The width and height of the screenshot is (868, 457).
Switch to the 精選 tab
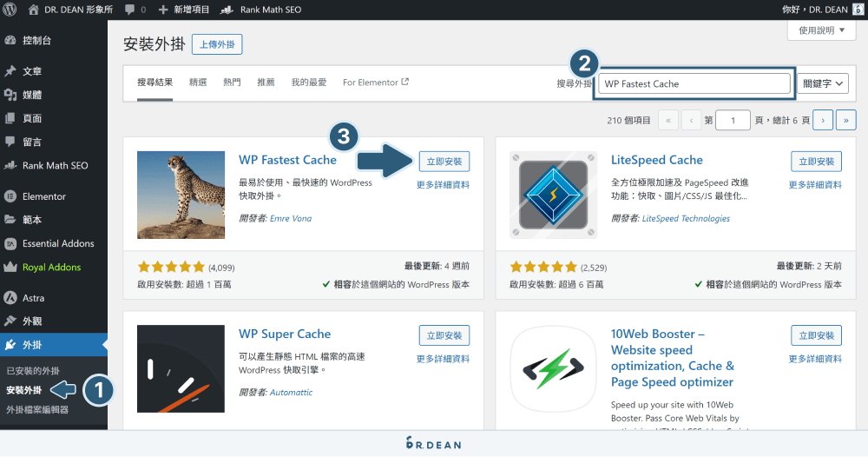198,83
